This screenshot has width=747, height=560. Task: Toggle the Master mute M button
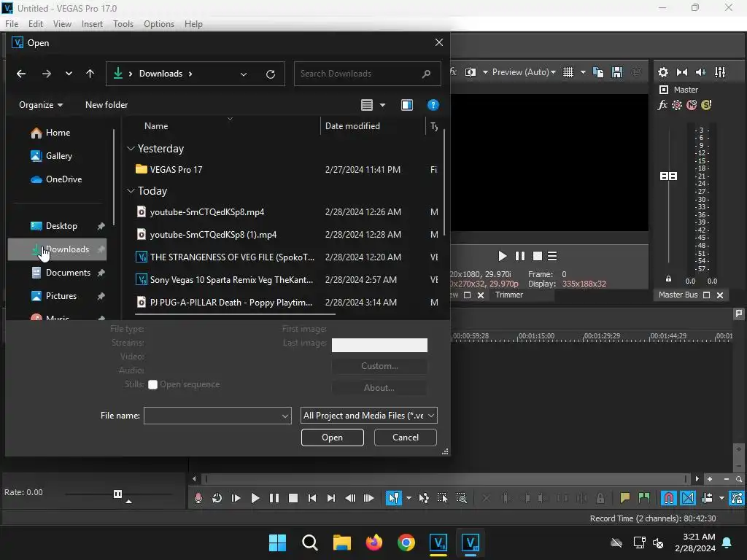click(692, 105)
